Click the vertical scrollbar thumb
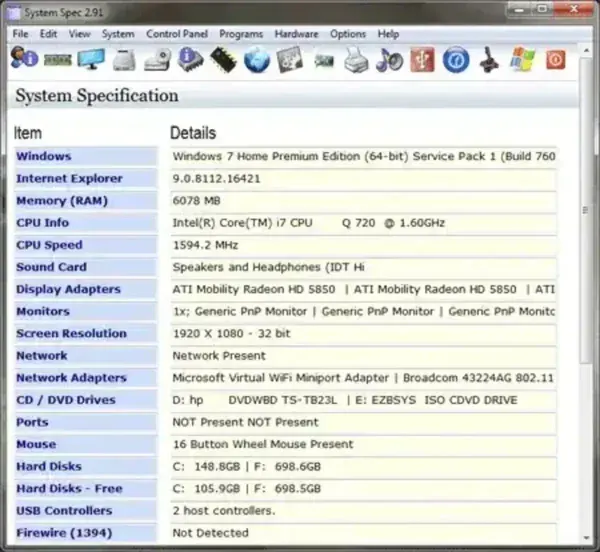The height and width of the screenshot is (552, 600). [586, 210]
